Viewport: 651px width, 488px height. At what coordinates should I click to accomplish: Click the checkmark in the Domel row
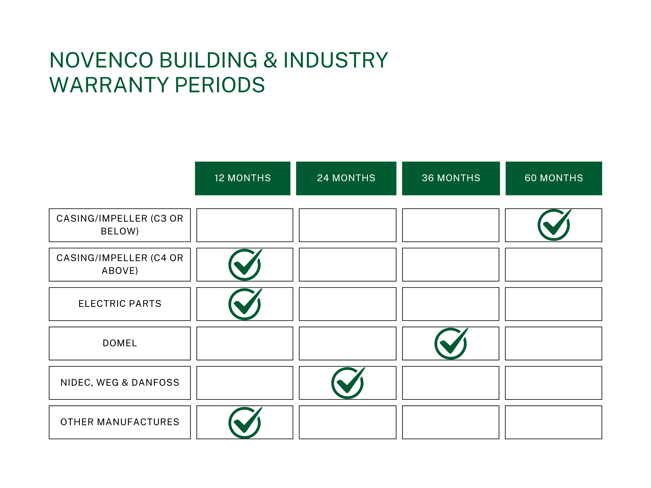pyautogui.click(x=451, y=343)
